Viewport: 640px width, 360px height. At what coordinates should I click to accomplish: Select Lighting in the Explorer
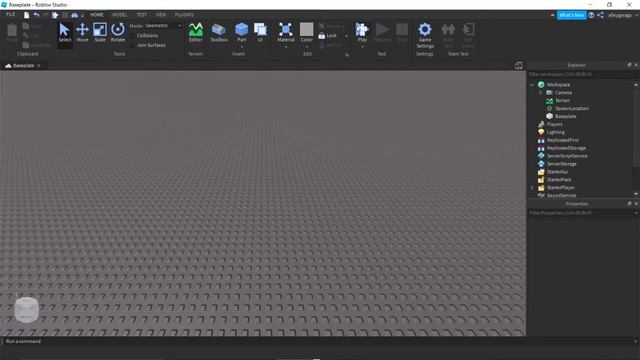point(556,132)
